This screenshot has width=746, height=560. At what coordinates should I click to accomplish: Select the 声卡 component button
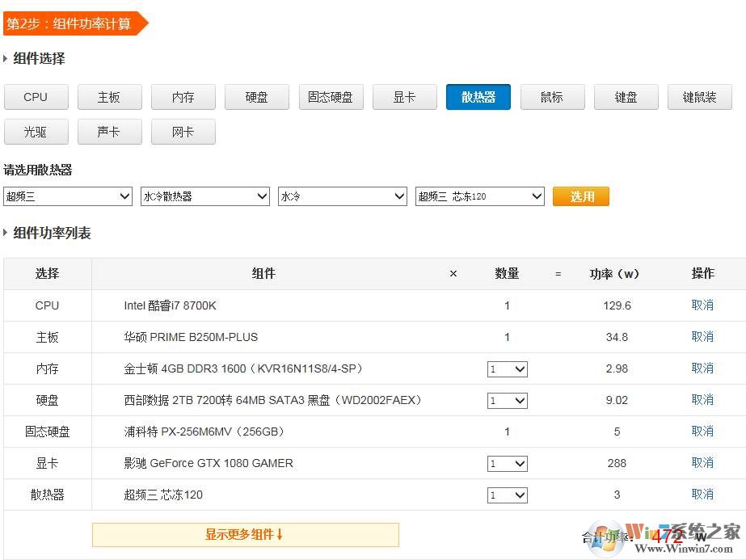pyautogui.click(x=109, y=132)
